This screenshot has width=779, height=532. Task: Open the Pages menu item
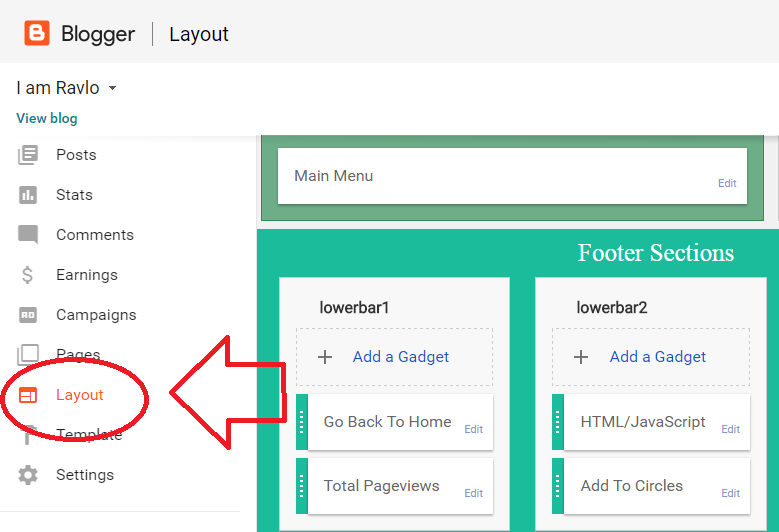click(x=78, y=355)
